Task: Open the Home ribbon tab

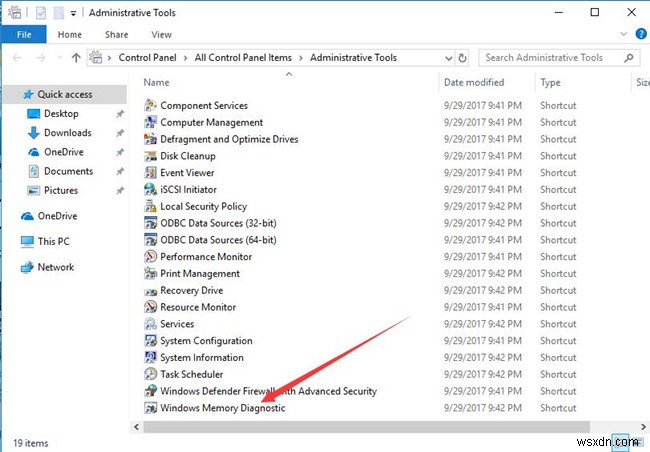Action: (70, 34)
